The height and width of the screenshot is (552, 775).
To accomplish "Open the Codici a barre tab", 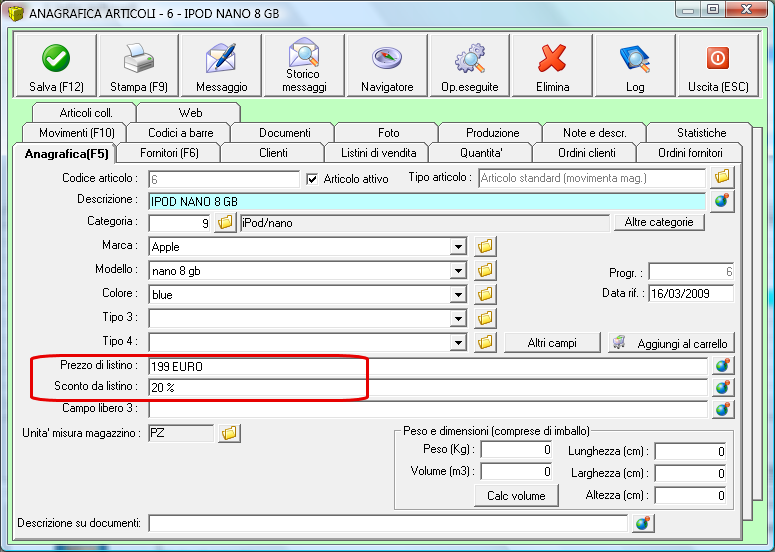I will click(x=180, y=133).
